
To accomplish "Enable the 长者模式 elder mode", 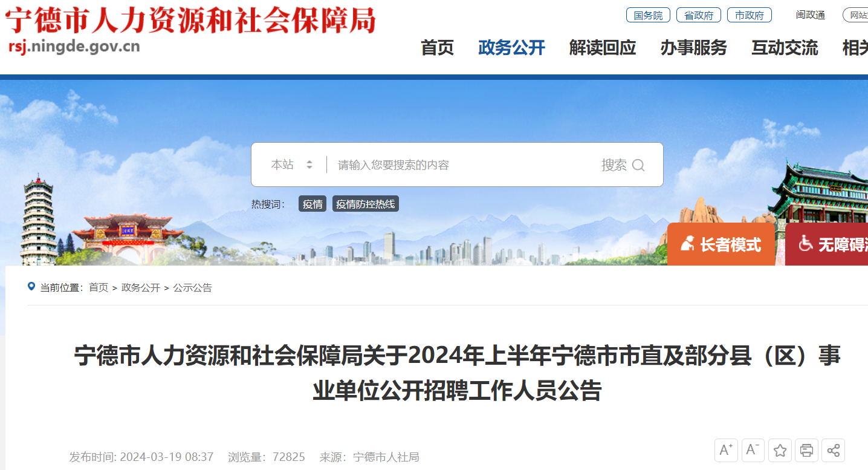I will 721,244.
